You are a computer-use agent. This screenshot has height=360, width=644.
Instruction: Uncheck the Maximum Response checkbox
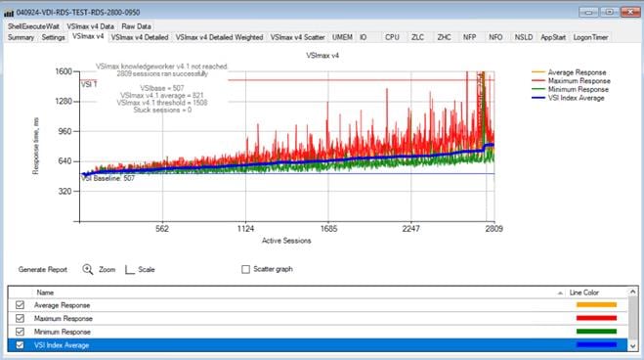pos(20,318)
